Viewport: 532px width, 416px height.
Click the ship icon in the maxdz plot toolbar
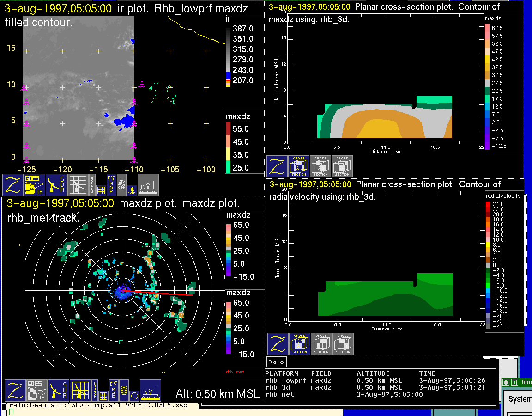click(x=151, y=391)
